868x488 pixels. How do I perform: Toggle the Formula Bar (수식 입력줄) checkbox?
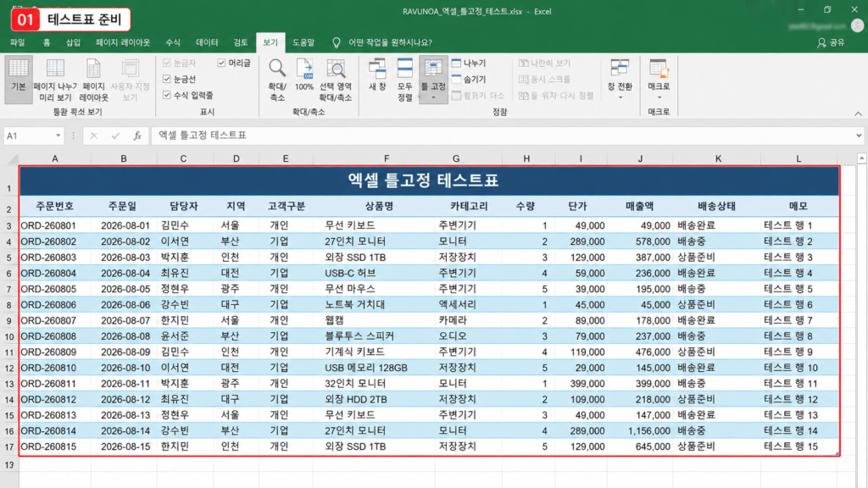(x=167, y=95)
